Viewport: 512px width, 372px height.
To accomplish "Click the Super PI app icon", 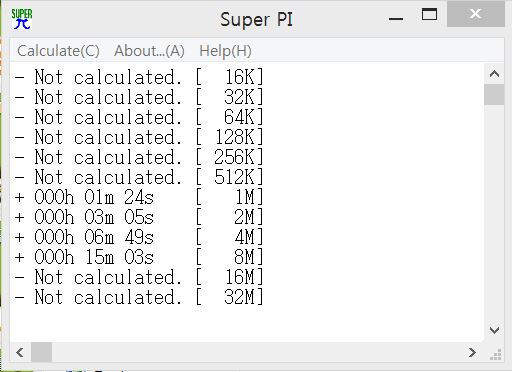I will (x=22, y=19).
